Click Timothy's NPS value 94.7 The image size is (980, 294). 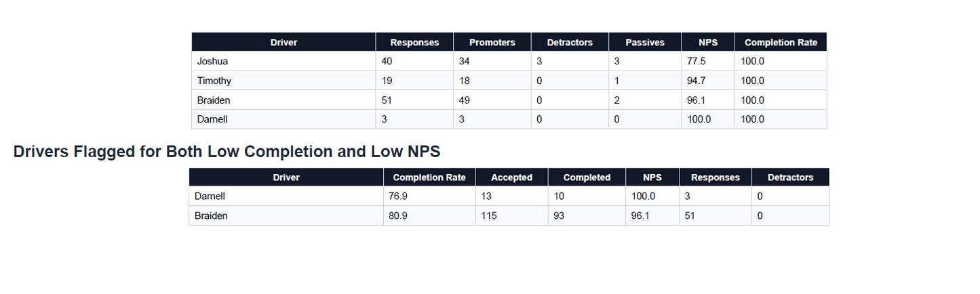(x=697, y=81)
